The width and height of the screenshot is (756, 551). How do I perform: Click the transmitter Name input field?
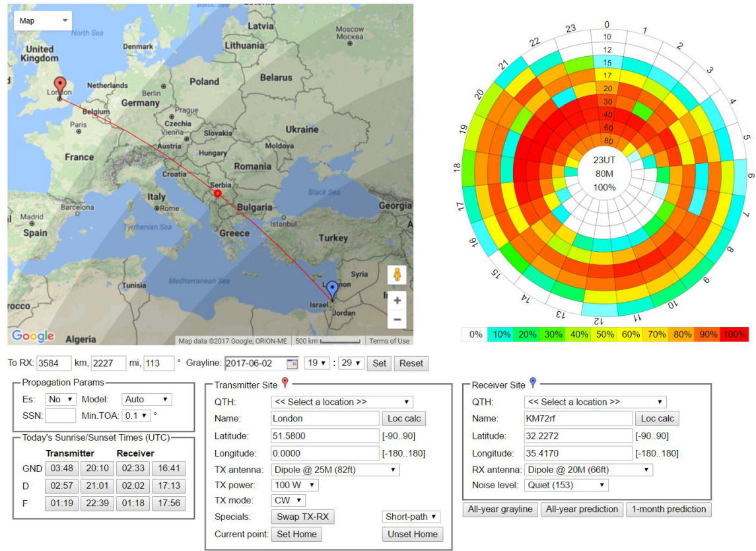click(x=325, y=418)
